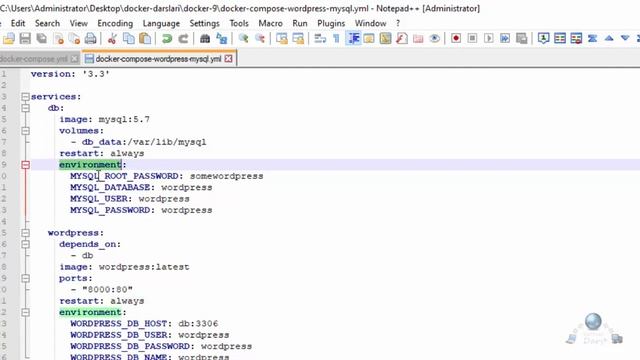The width and height of the screenshot is (640, 360).
Task: Open the Window menu
Action: click(371, 23)
